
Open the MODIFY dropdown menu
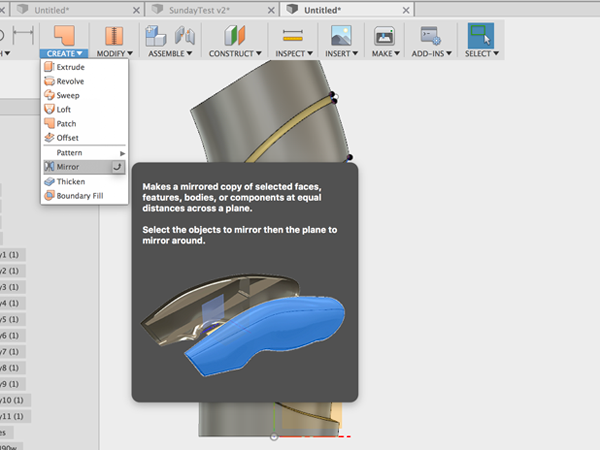pos(114,54)
